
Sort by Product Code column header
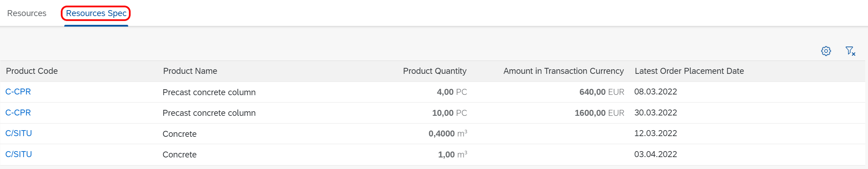point(32,71)
